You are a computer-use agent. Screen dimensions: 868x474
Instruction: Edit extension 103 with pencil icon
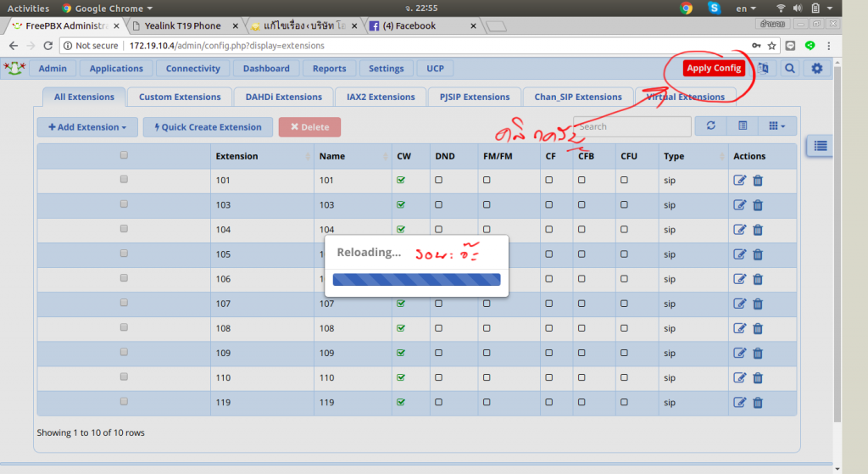pyautogui.click(x=739, y=205)
